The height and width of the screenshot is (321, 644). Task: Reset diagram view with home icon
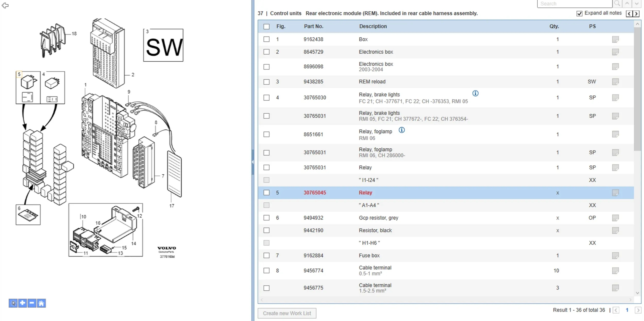pyautogui.click(x=41, y=303)
